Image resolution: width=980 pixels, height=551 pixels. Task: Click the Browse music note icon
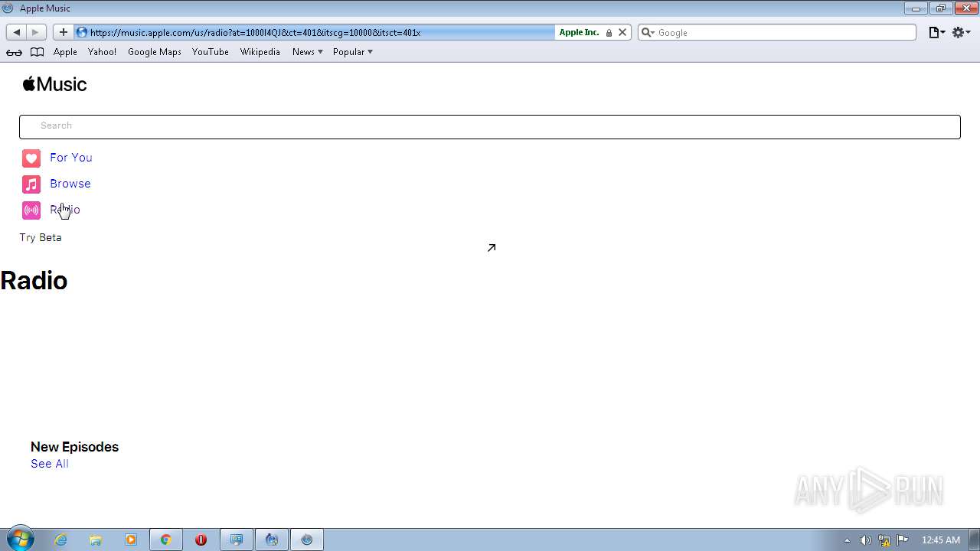(x=31, y=184)
